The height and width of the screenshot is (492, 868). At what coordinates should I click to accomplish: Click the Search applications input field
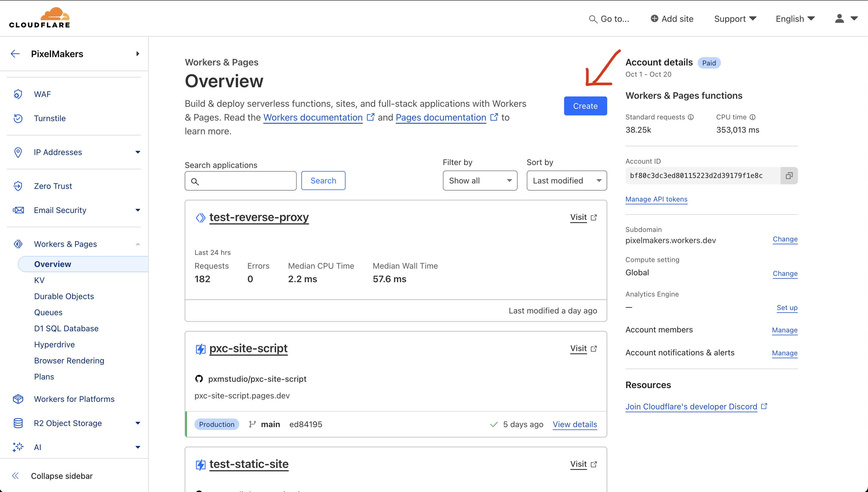(x=240, y=181)
